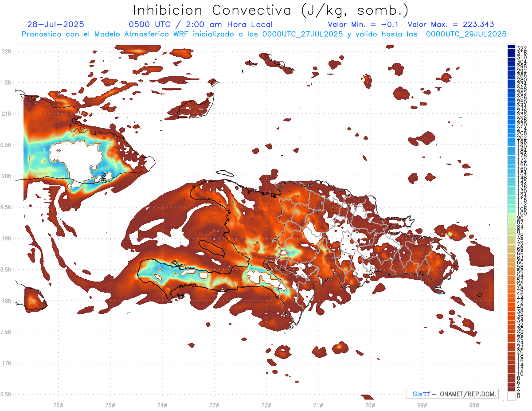
Task: Click the colorbar value '220'
Action: click(x=522, y=124)
